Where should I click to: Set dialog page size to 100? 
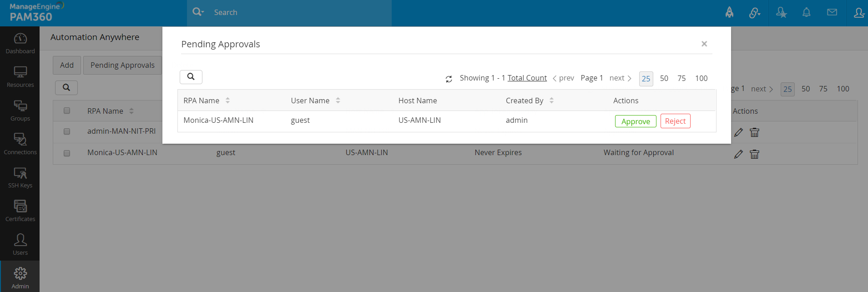[x=701, y=78]
